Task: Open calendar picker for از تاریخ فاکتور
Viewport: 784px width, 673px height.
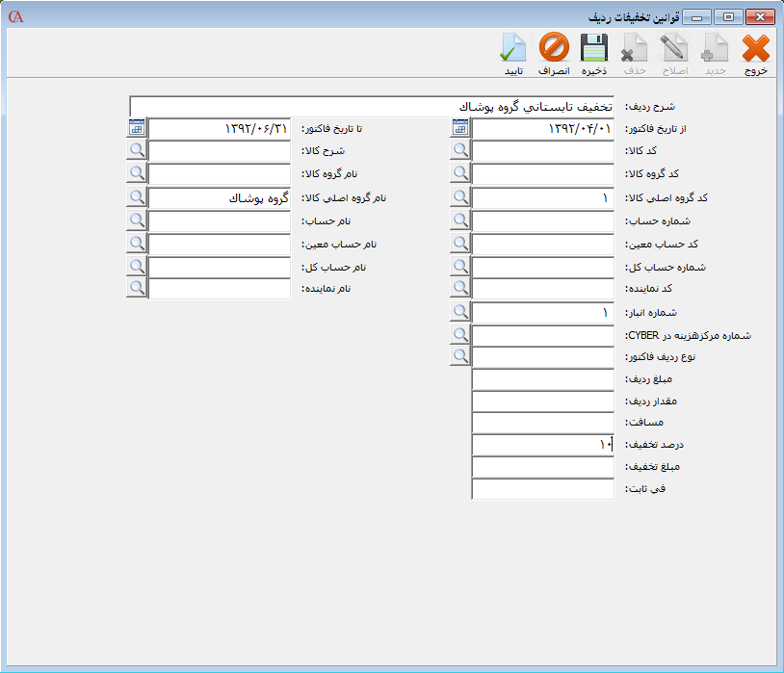Action: (460, 128)
